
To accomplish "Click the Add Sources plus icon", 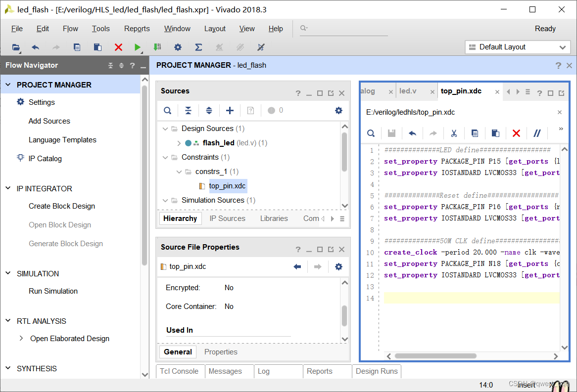I will 230,110.
